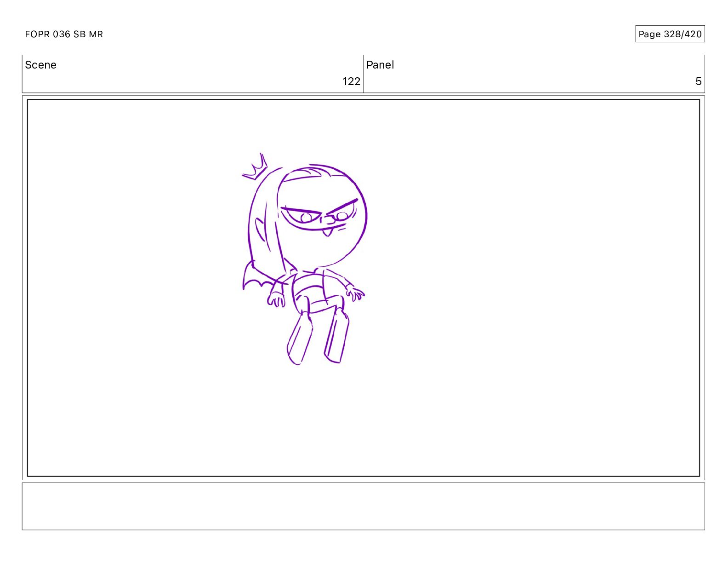The height and width of the screenshot is (563, 728).
Task: Click the 'FOPR 036 SB MR' document title
Action: 64,34
